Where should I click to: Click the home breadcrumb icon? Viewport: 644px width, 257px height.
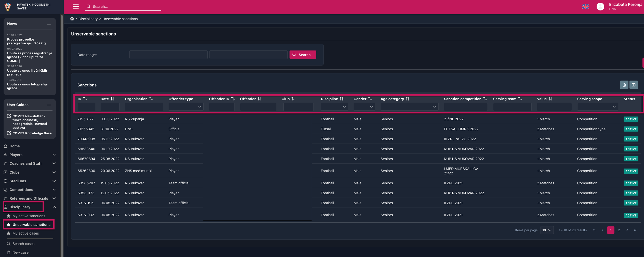(72, 19)
